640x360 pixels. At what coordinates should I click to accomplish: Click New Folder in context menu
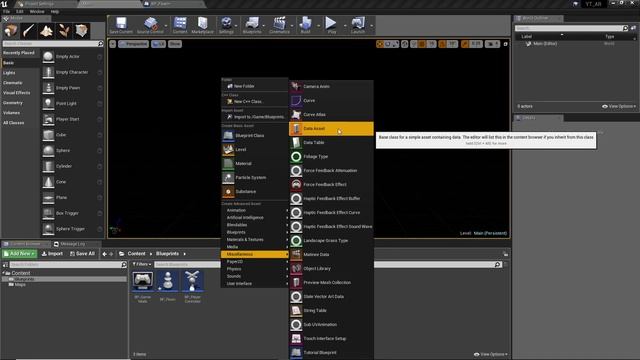(x=255, y=86)
